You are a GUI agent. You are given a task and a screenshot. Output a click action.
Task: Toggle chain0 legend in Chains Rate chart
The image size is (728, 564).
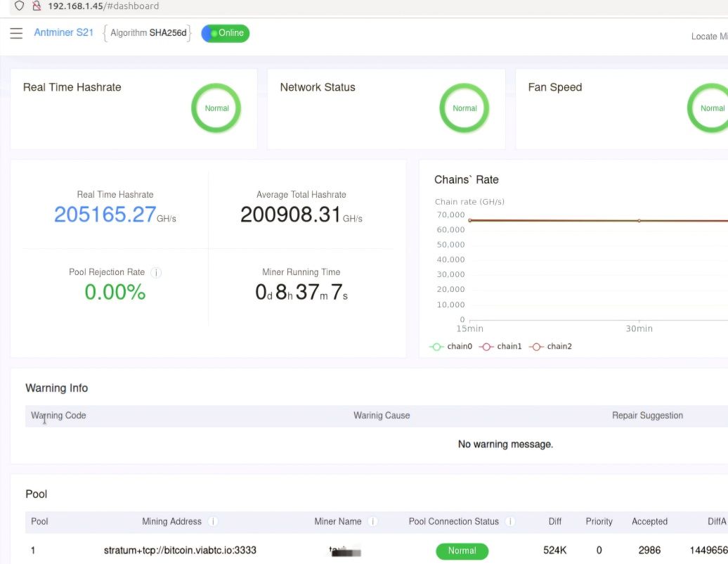tap(451, 347)
